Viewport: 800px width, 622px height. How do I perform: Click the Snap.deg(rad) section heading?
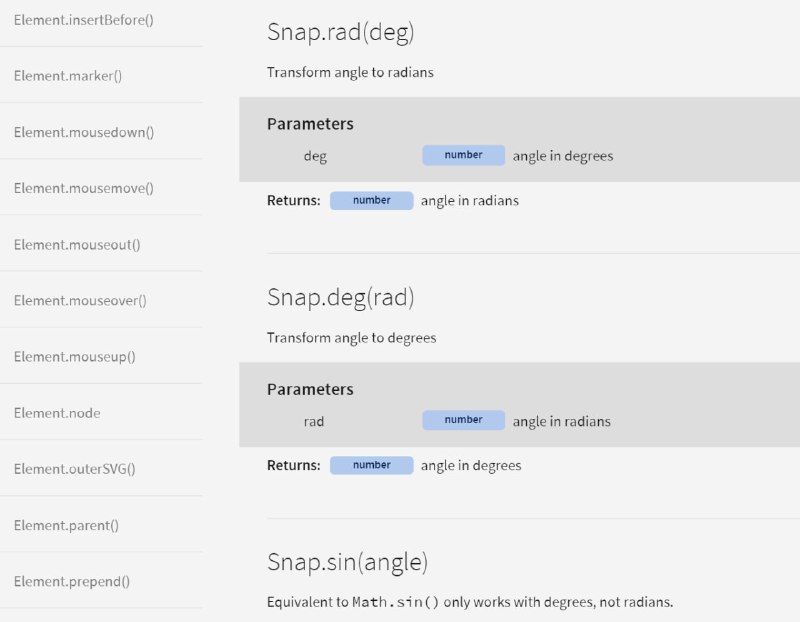point(340,297)
